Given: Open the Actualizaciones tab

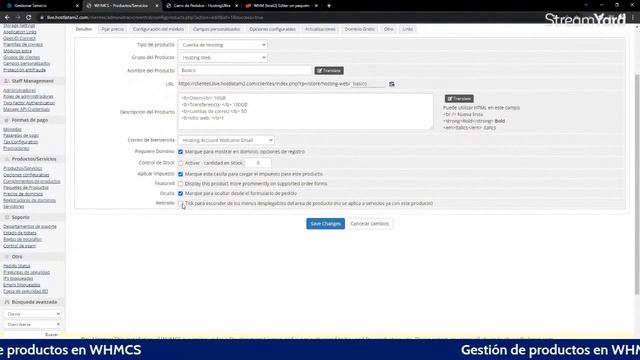Looking at the screenshot, I should (320, 29).
